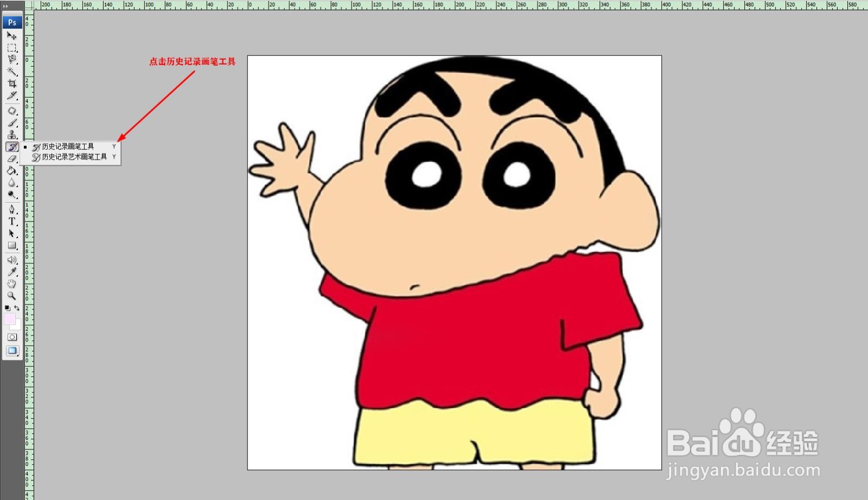868x500 pixels.
Task: Choose 历史记录画笔工具 from the flyout
Action: point(71,147)
